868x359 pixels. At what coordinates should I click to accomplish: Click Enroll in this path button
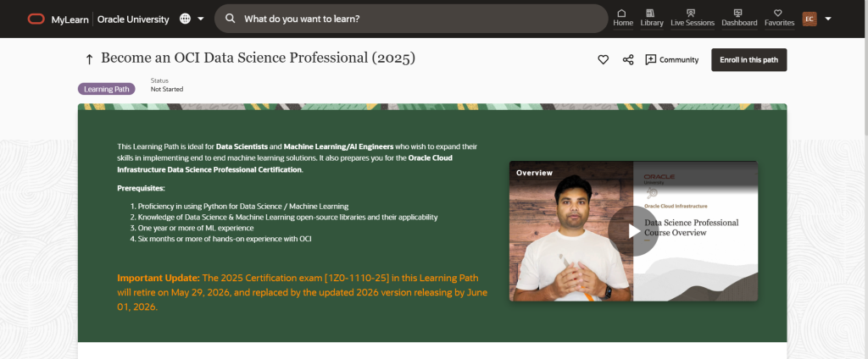[749, 60]
